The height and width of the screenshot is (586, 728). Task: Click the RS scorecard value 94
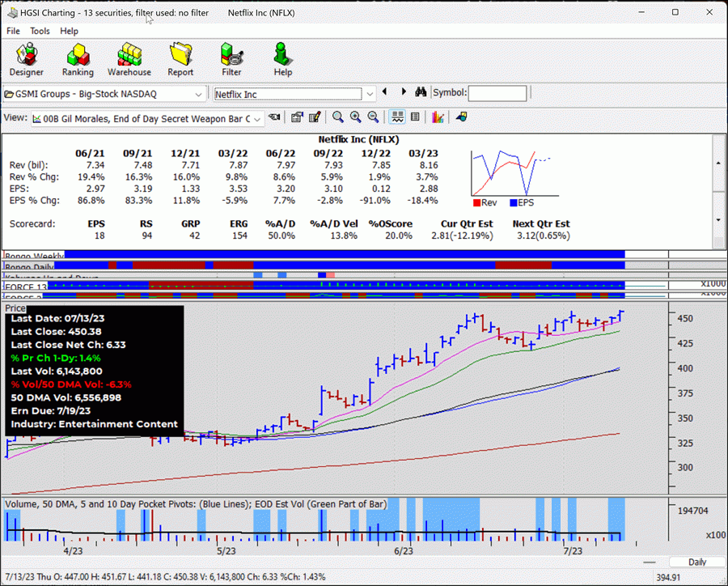(x=146, y=236)
